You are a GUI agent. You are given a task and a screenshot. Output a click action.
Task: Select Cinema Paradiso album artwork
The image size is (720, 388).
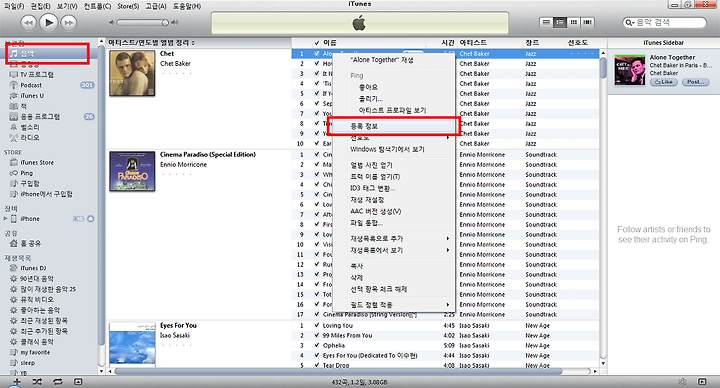[132, 171]
